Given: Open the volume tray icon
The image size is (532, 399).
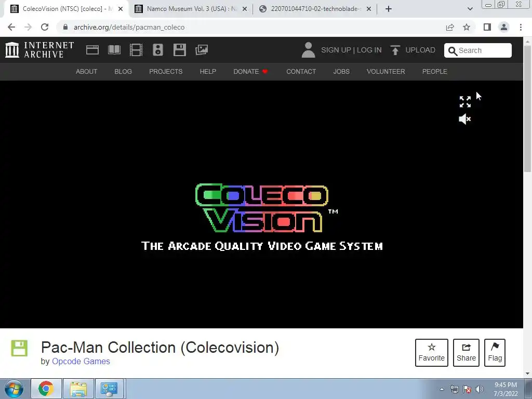Looking at the screenshot, I should click(x=480, y=389).
